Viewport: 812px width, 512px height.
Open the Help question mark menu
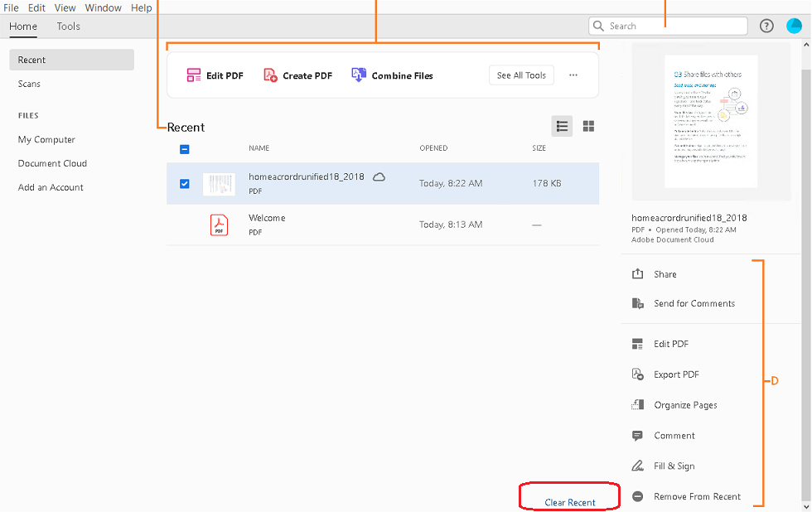click(766, 26)
